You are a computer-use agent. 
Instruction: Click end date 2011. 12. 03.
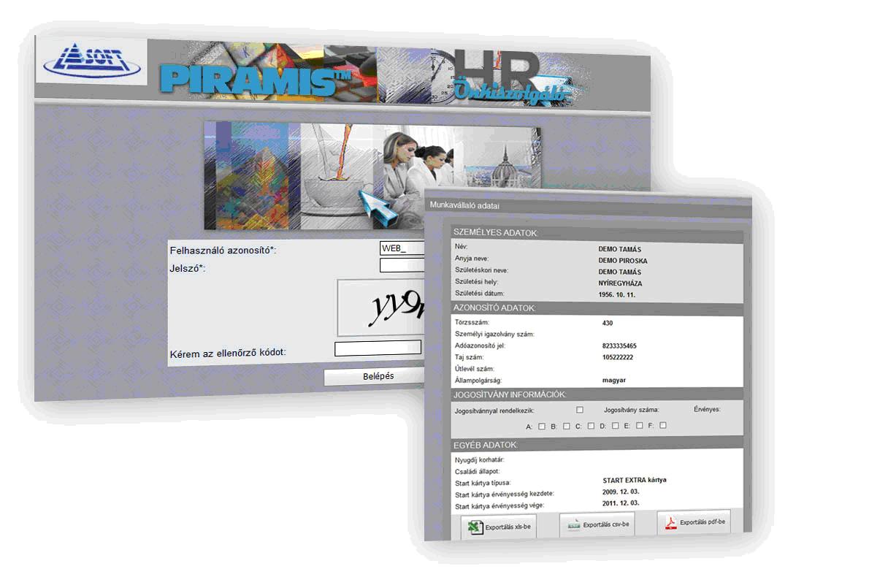621,503
